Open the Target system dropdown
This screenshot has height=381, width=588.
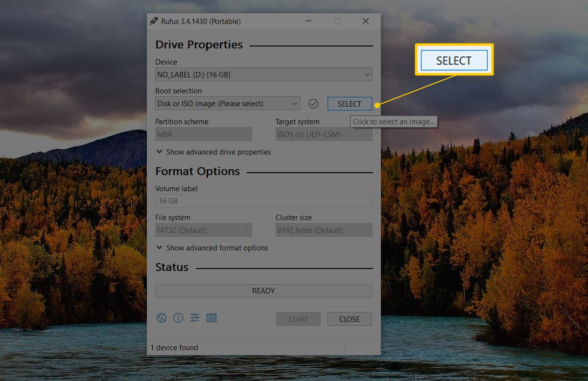[x=323, y=134]
